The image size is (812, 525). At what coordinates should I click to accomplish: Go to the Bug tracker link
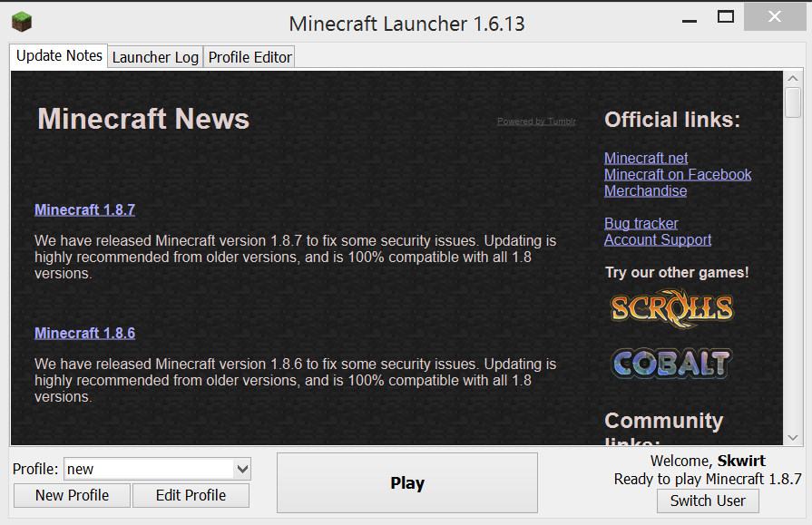point(641,223)
